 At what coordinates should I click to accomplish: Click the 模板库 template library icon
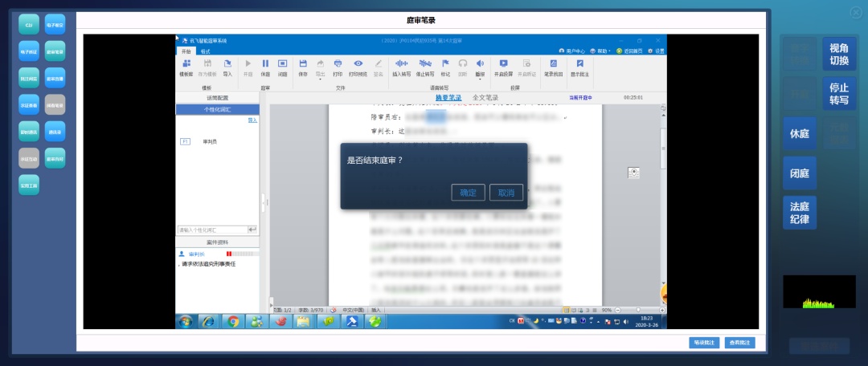pyautogui.click(x=186, y=63)
